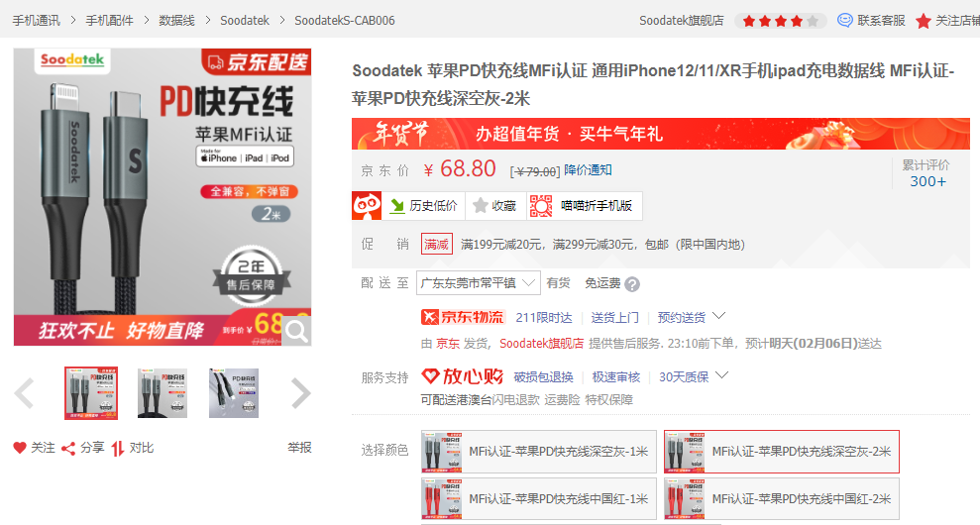
Task: Click the ¥68.80 price text
Action: pos(460,168)
